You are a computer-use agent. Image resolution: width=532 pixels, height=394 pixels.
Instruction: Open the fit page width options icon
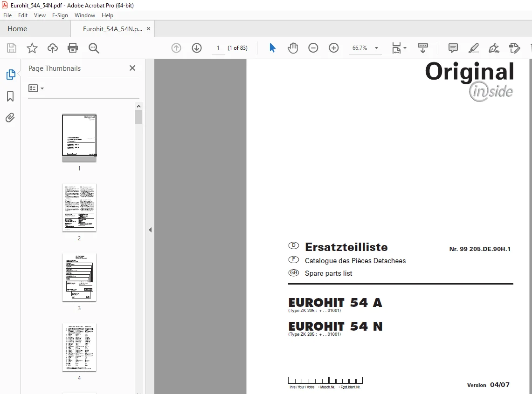click(x=396, y=48)
